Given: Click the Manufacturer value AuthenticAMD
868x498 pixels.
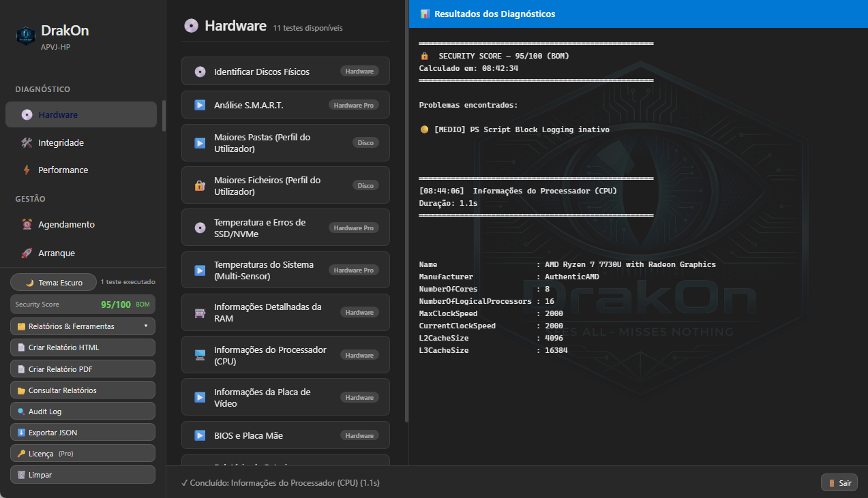Looking at the screenshot, I should (572, 277).
